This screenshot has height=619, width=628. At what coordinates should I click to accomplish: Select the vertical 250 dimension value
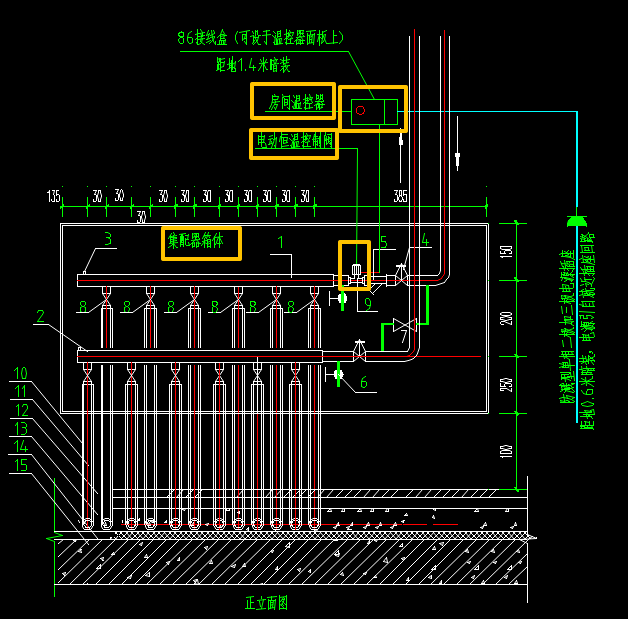coord(506,385)
